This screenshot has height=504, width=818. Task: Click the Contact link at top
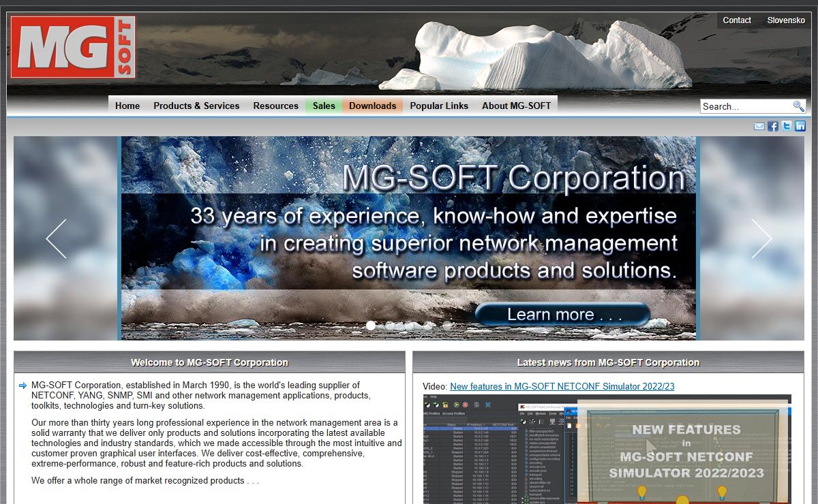(x=737, y=20)
